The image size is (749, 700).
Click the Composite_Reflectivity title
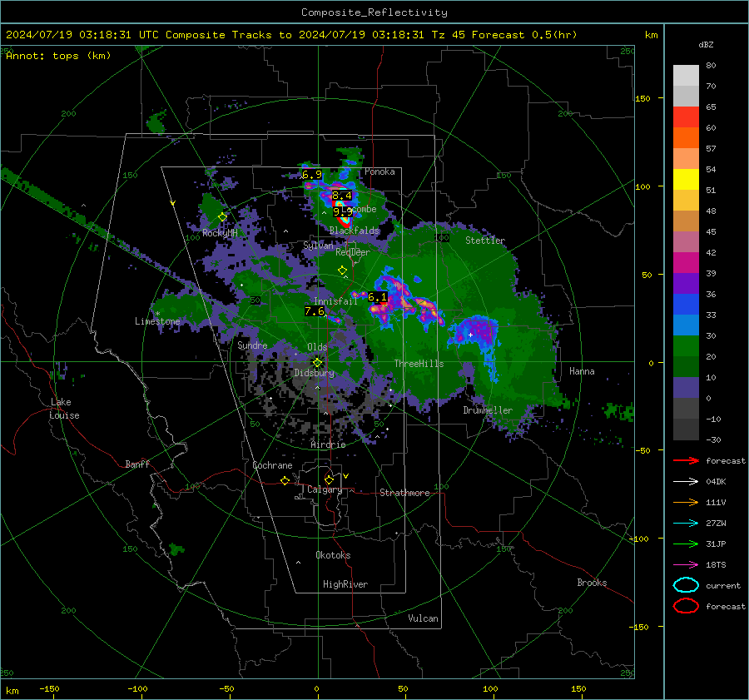pyautogui.click(x=374, y=12)
